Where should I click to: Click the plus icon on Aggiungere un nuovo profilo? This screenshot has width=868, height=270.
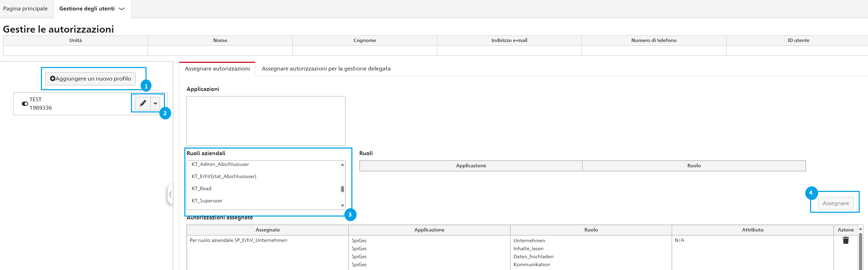(53, 79)
